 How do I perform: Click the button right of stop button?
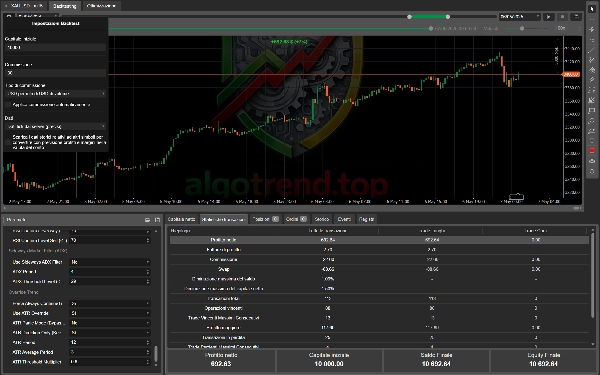click(x=576, y=17)
